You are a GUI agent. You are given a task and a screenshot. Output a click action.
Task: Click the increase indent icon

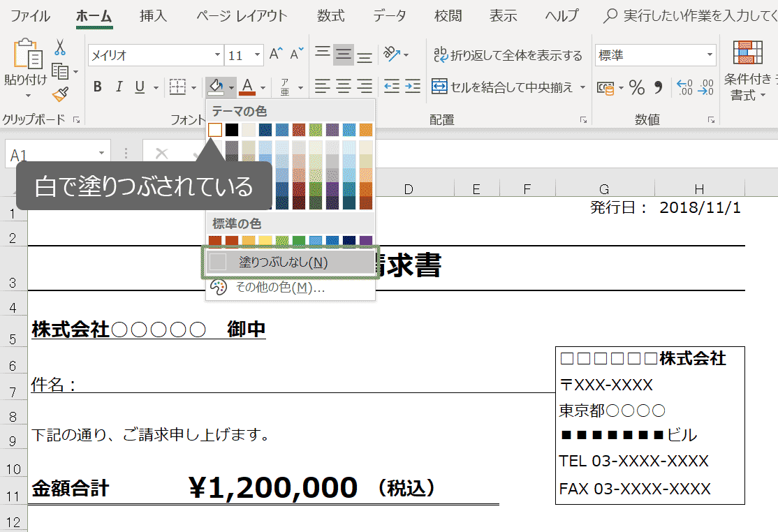tap(413, 87)
